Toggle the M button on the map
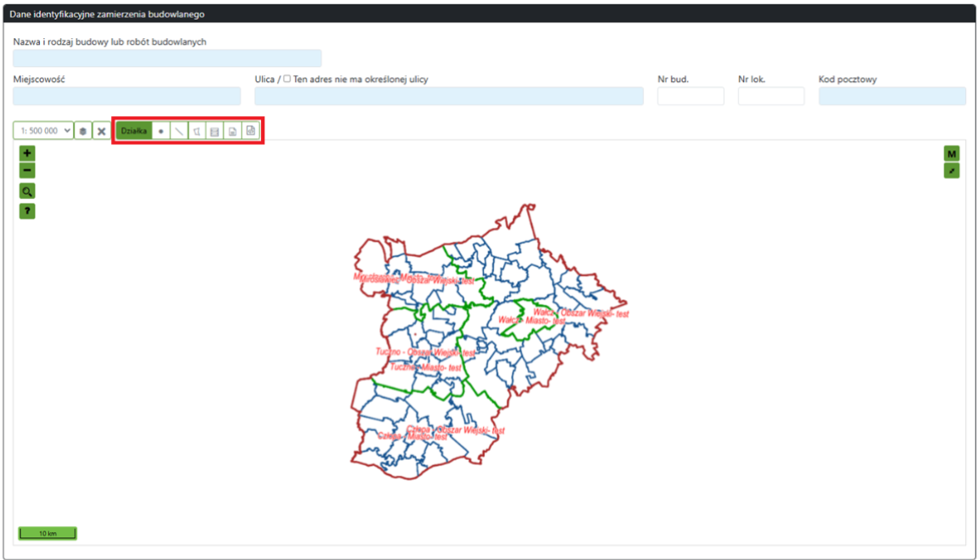The width and height of the screenshot is (977, 560). 951,153
